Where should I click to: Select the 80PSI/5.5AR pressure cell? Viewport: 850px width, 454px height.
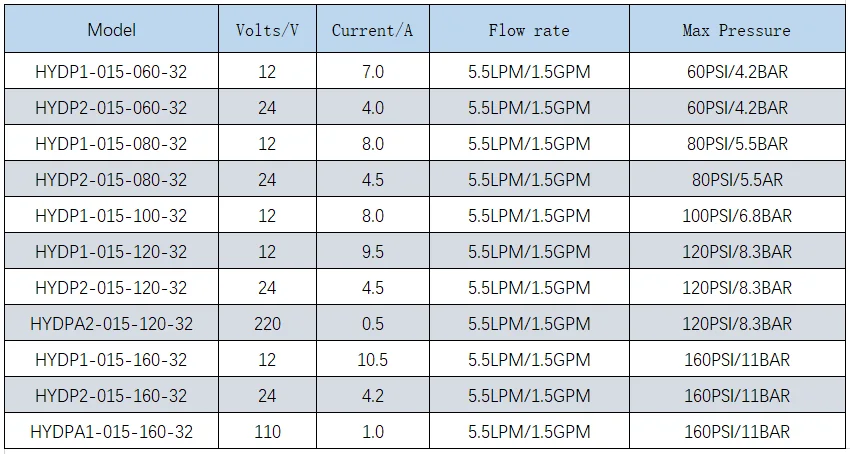736,180
